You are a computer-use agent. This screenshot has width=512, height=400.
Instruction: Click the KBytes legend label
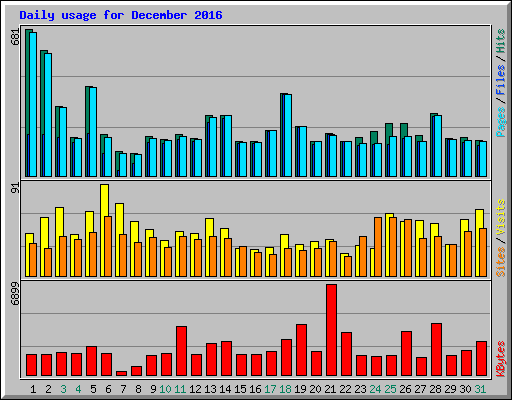click(x=501, y=359)
